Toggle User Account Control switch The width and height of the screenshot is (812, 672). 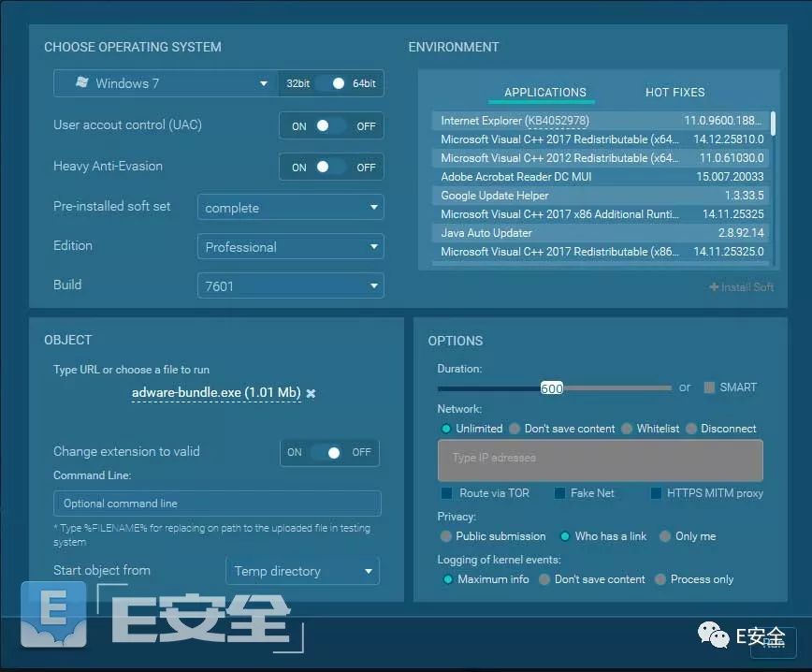coord(331,126)
